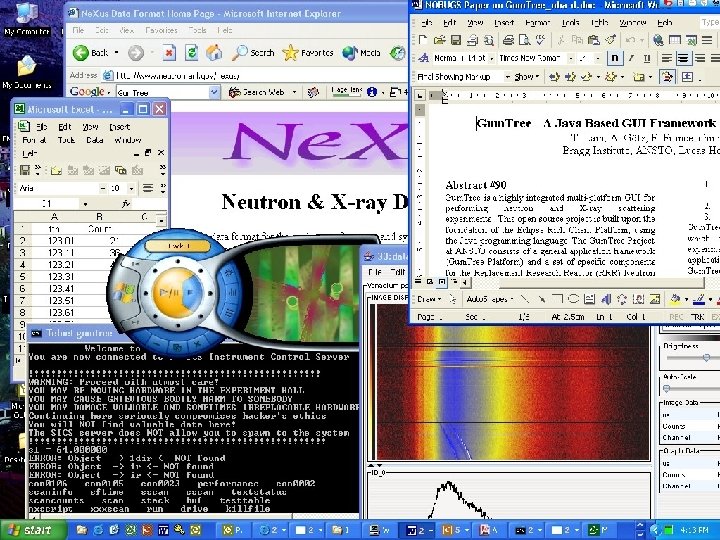Click the Favorites button in IE toolbar
Image resolution: width=720 pixels, height=540 pixels.
308,53
